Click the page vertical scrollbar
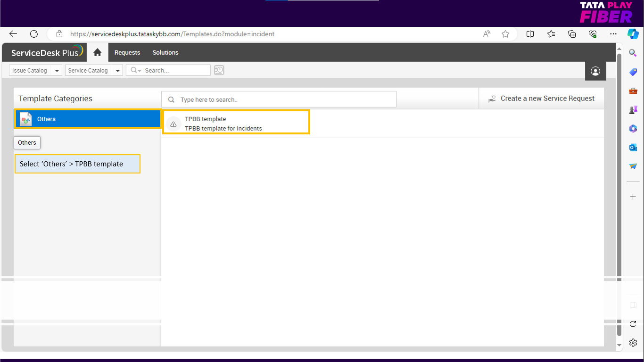The width and height of the screenshot is (644, 362). (619, 195)
